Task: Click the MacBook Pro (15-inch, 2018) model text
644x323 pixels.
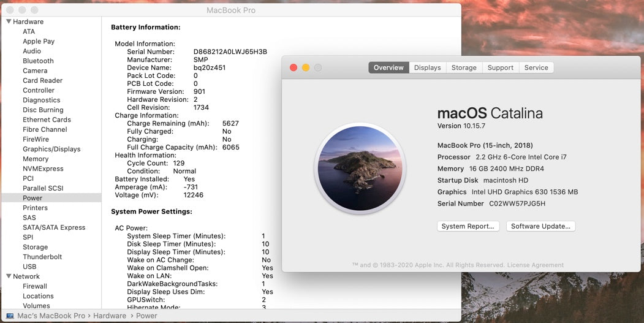Action: [x=485, y=145]
